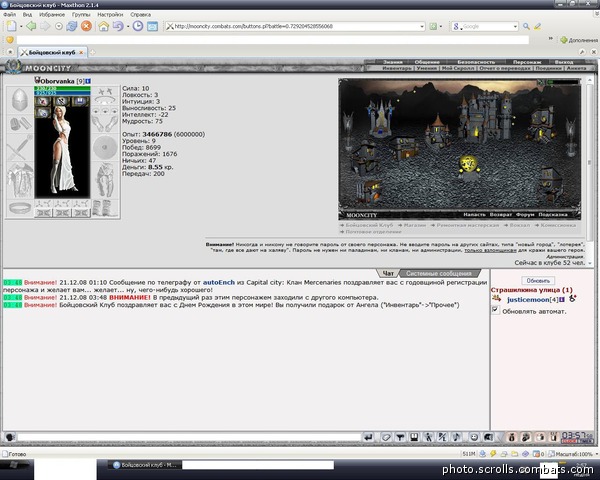
Task: Go to Бойцовский Клуб location link
Action: click(x=369, y=225)
